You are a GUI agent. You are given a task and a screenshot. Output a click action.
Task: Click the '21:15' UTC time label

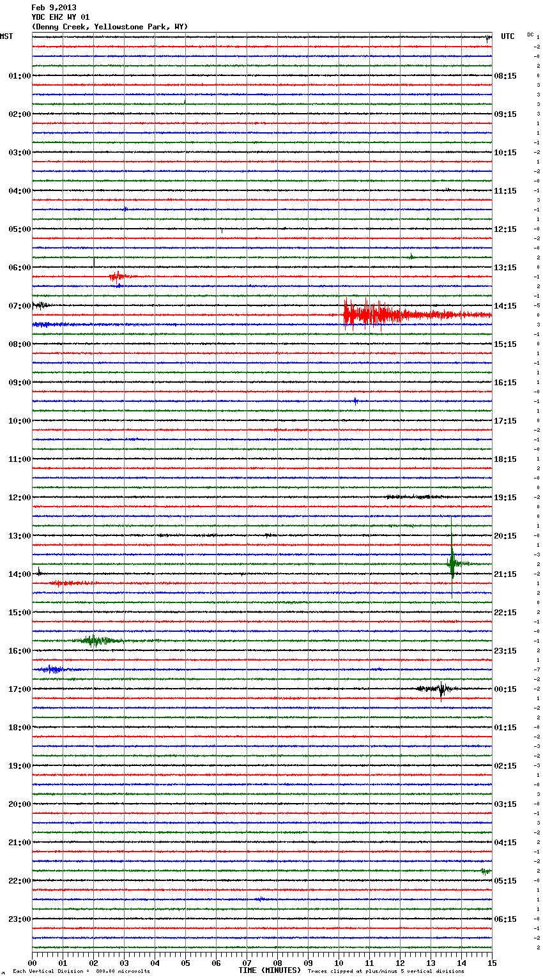505,574
